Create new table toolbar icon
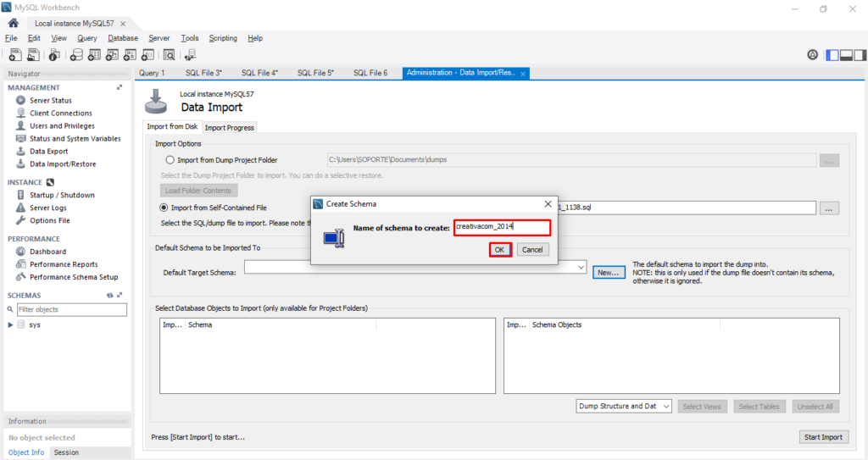Viewport: 868px width, 460px height. click(94, 55)
